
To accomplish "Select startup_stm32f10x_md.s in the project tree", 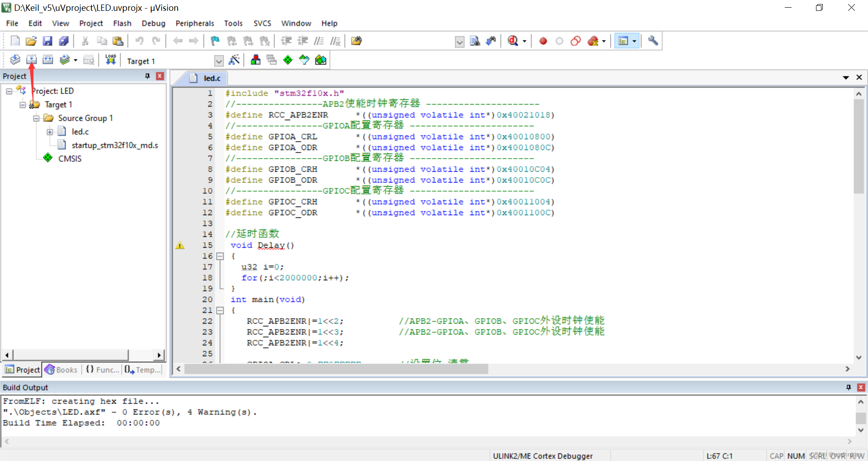I will (x=115, y=145).
